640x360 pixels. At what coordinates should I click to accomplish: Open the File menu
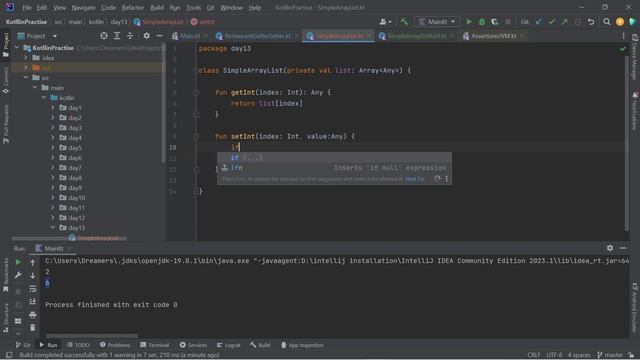click(x=27, y=7)
